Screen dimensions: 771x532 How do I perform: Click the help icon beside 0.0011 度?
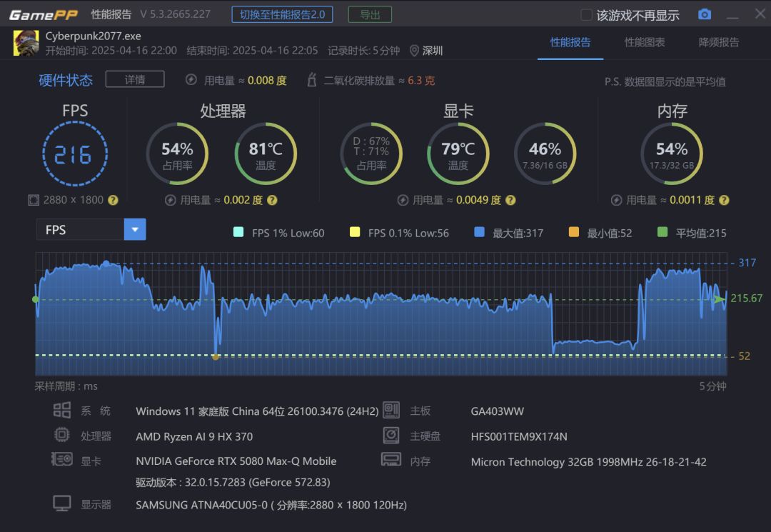point(724,200)
